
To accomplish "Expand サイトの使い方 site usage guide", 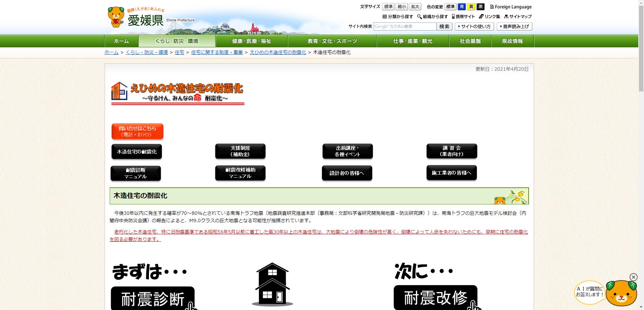I will (x=475, y=26).
